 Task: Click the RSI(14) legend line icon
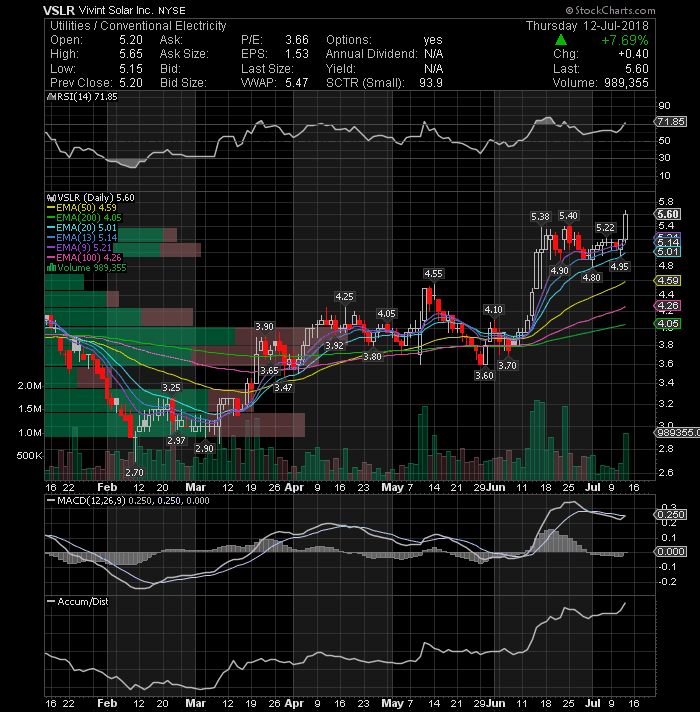tap(51, 97)
